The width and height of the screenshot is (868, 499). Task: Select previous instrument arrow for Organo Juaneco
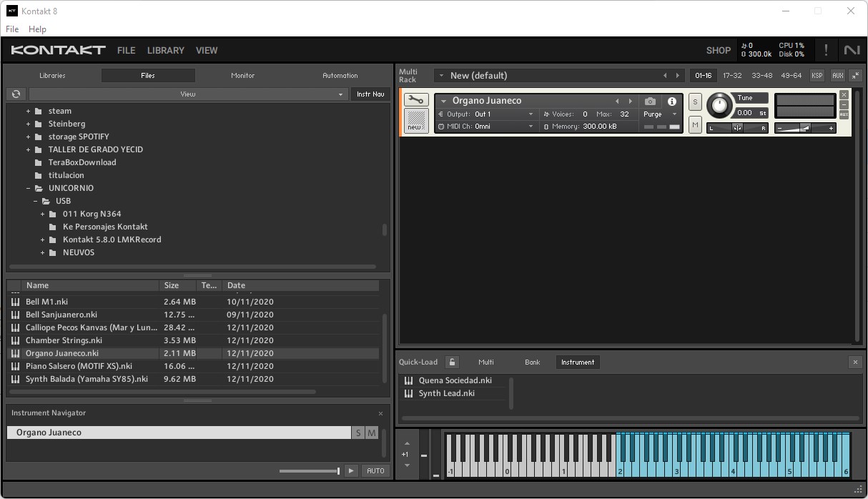(x=617, y=101)
